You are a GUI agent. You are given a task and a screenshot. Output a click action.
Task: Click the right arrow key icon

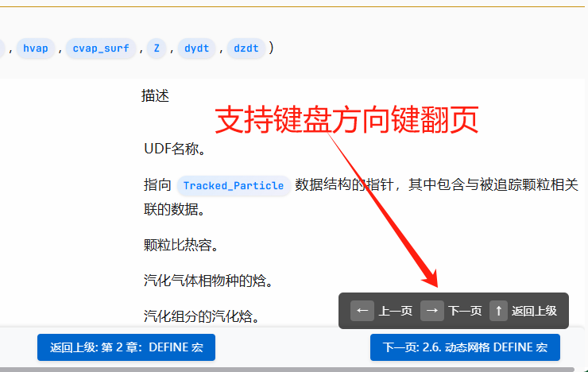pos(432,311)
